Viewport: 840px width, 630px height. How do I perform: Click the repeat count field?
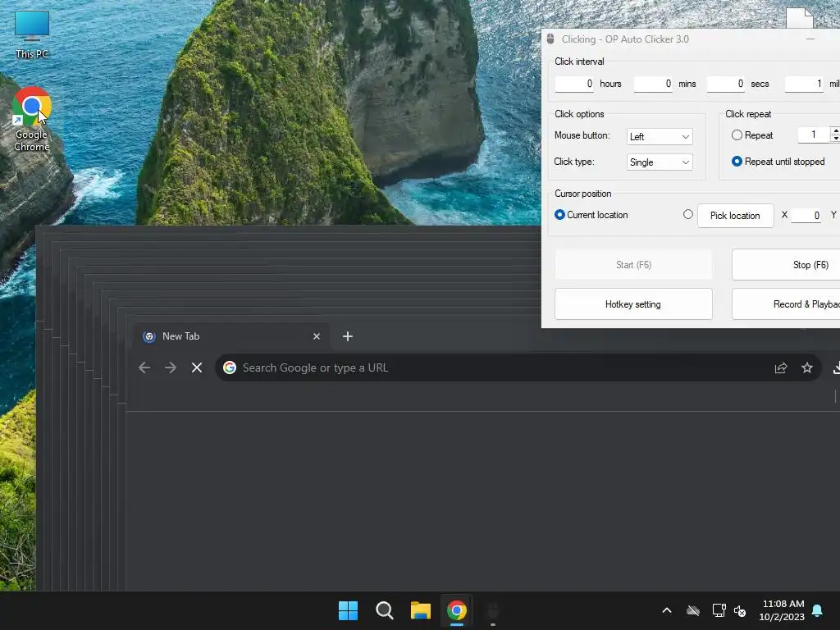click(813, 135)
